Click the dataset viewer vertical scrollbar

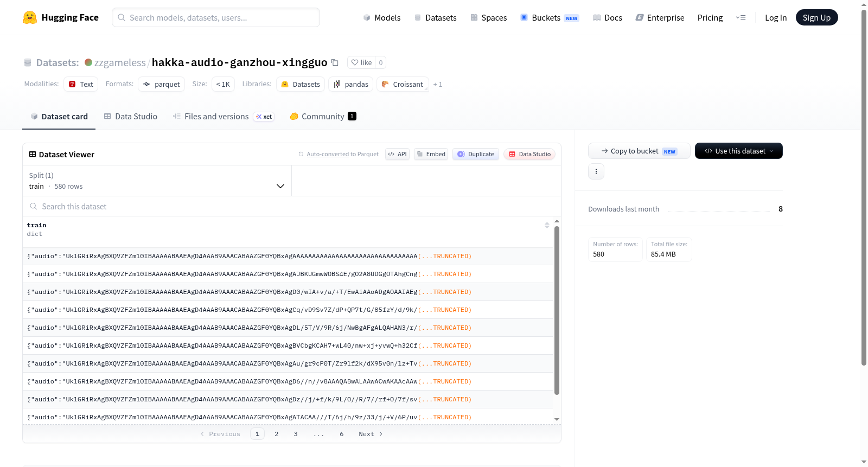coord(557,310)
